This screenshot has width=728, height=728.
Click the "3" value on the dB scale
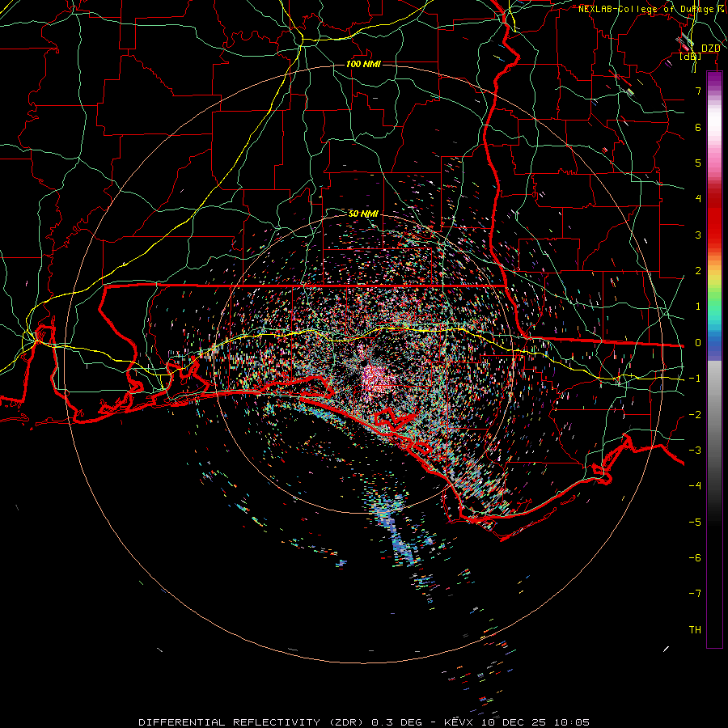(x=698, y=235)
